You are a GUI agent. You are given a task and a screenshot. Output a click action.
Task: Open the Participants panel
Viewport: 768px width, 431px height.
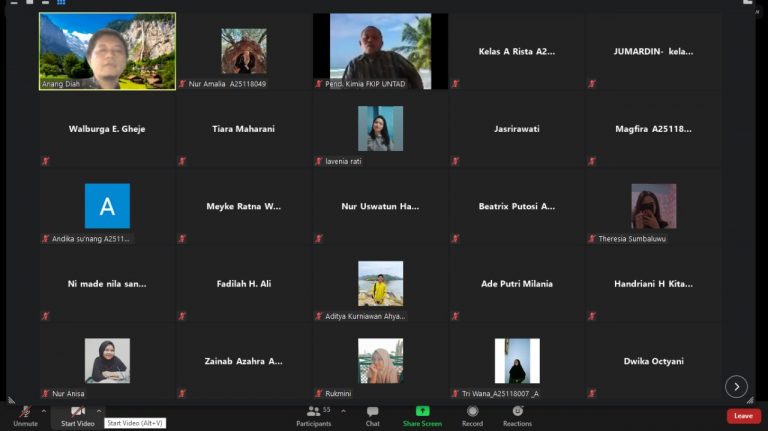(x=313, y=415)
